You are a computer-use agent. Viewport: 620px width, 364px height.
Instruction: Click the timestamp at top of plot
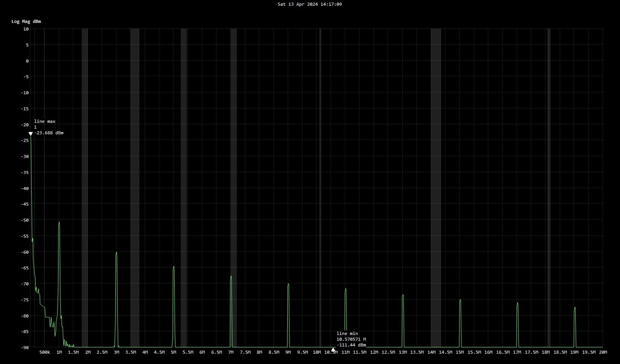(309, 4)
